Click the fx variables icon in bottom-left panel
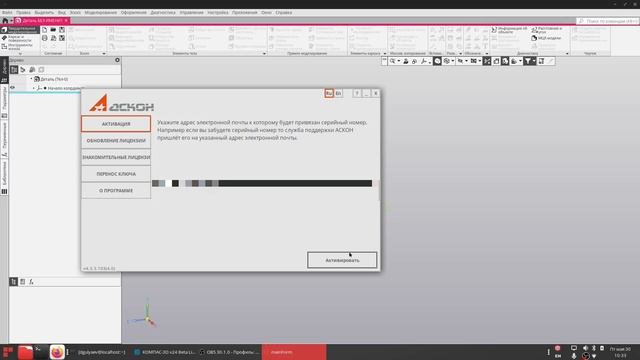 31,282
